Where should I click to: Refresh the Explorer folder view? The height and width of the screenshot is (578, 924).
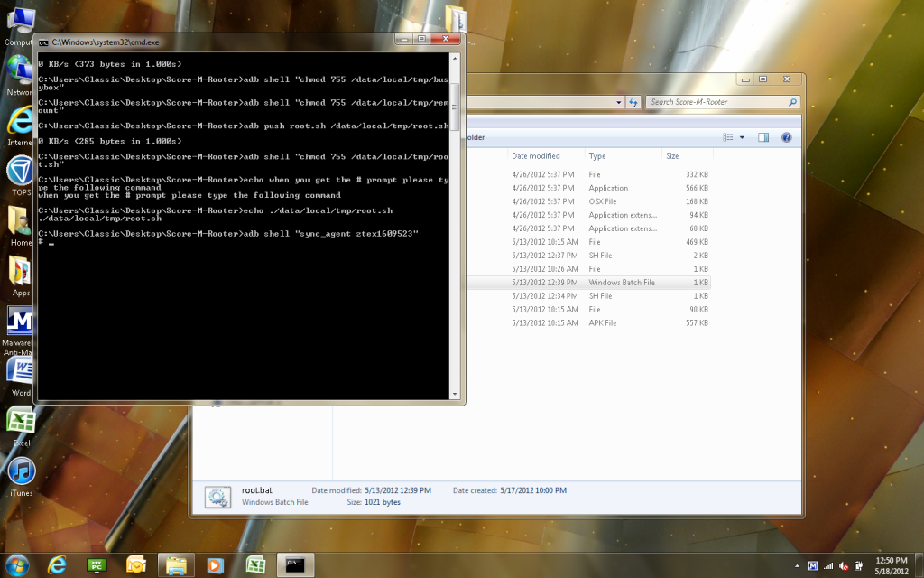tap(633, 102)
